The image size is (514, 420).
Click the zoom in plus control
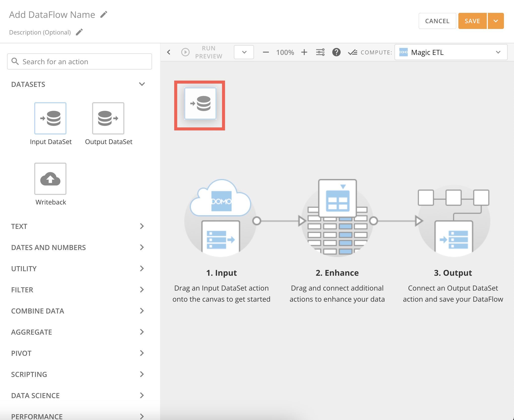pos(304,52)
